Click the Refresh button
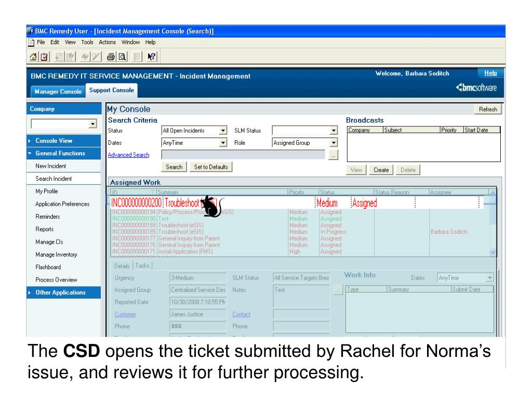Image resolution: width=532 pixels, height=399 pixels. tap(488, 109)
